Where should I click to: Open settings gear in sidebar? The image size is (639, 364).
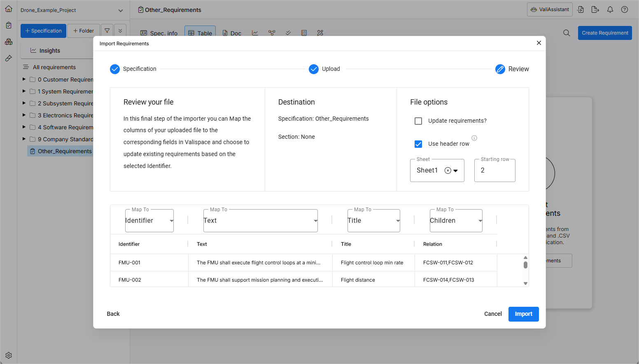[x=9, y=355]
